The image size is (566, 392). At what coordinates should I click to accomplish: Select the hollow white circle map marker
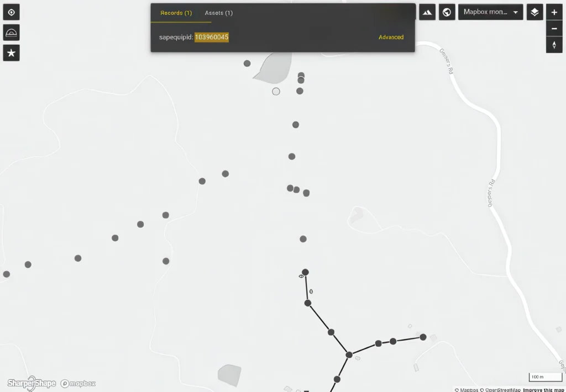pyautogui.click(x=276, y=91)
